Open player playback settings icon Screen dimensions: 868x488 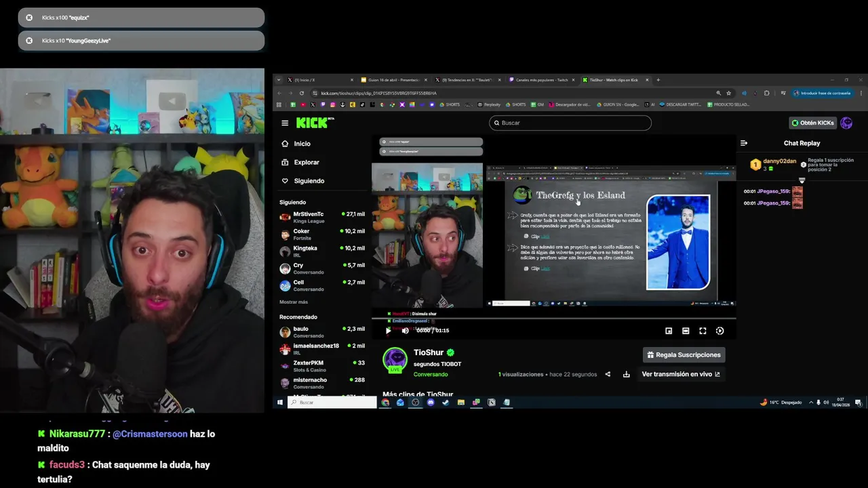click(719, 331)
